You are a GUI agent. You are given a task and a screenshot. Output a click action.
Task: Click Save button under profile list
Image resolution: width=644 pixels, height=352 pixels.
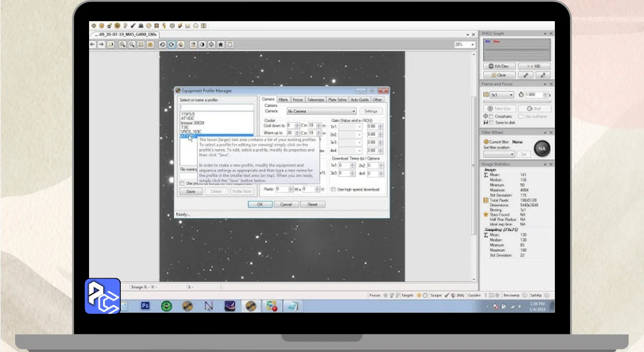click(191, 192)
